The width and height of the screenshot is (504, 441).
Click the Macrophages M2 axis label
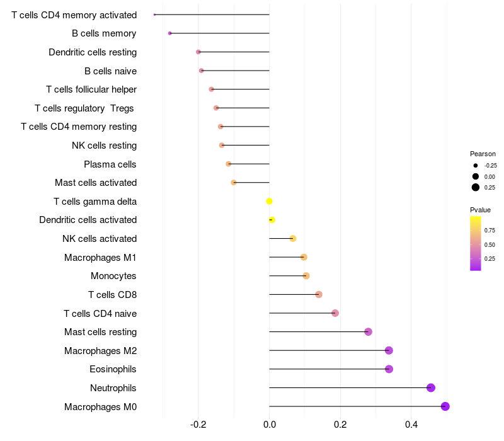(x=100, y=351)
